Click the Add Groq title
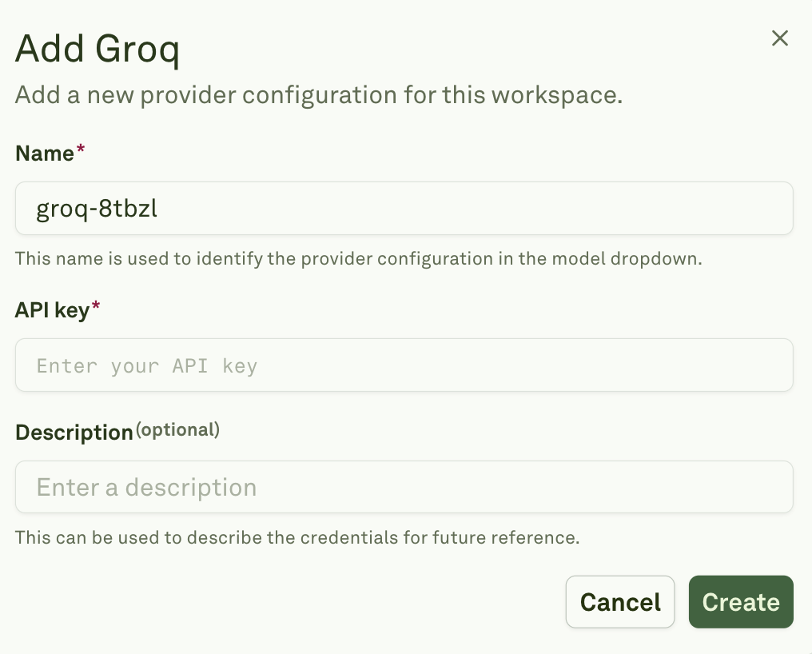Image resolution: width=812 pixels, height=654 pixels. tap(98, 49)
